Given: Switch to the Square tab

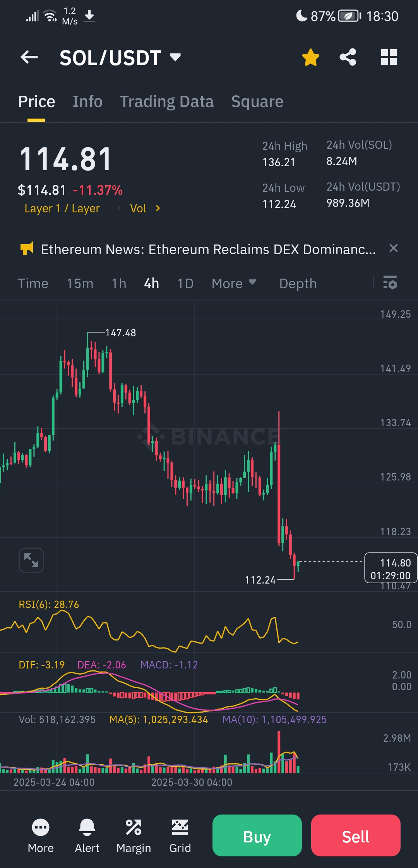Looking at the screenshot, I should pyautogui.click(x=257, y=102).
